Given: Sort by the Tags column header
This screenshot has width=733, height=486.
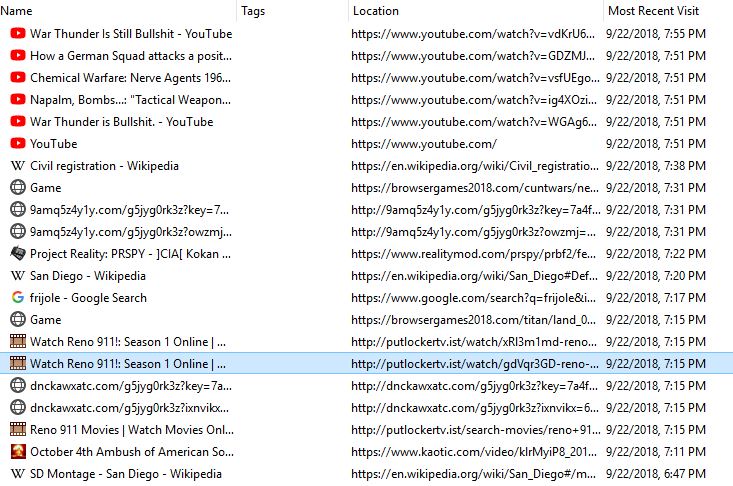Looking at the screenshot, I should [292, 11].
